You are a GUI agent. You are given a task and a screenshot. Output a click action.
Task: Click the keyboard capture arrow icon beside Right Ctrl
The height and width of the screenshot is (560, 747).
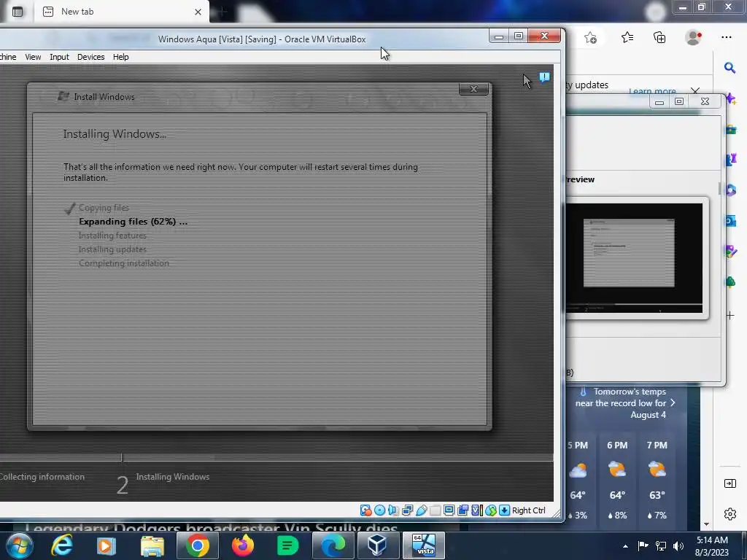point(505,510)
